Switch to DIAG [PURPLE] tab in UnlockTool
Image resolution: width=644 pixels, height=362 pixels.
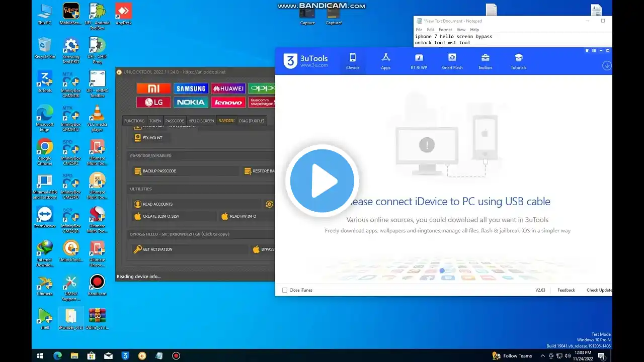(252, 121)
